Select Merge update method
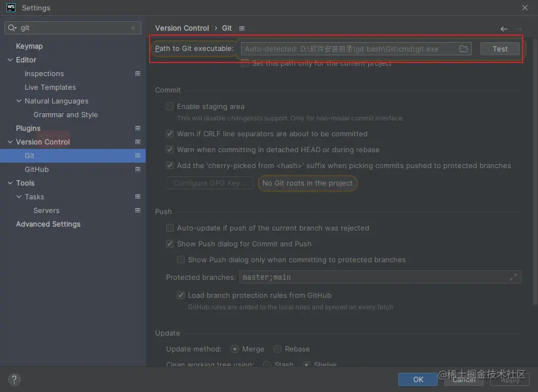Image resolution: width=538 pixels, height=392 pixels. pyautogui.click(x=234, y=349)
